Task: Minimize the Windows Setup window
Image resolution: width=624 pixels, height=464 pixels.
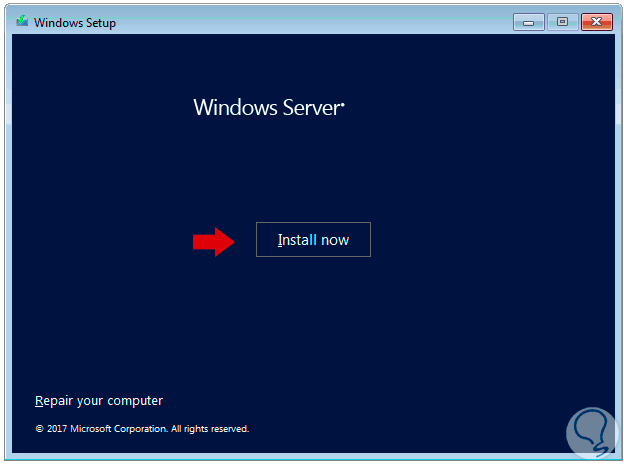Action: point(528,22)
